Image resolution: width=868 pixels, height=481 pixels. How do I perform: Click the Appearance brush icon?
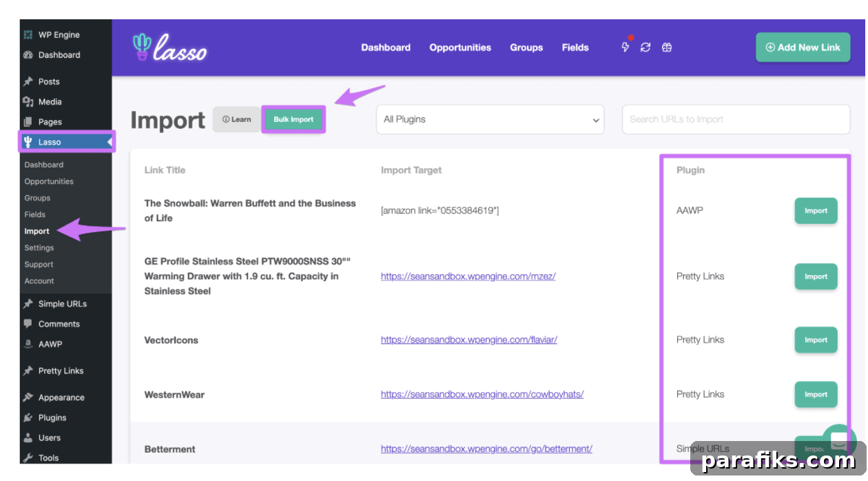28,398
